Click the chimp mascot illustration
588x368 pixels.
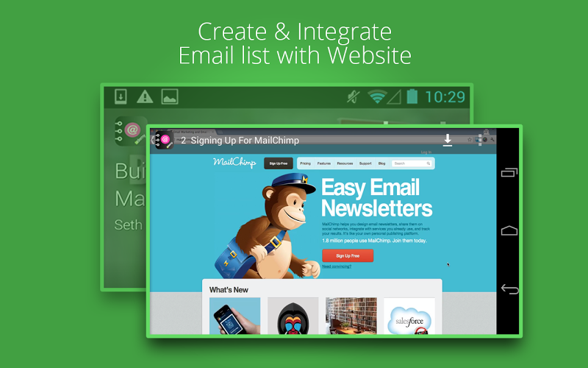click(x=267, y=226)
